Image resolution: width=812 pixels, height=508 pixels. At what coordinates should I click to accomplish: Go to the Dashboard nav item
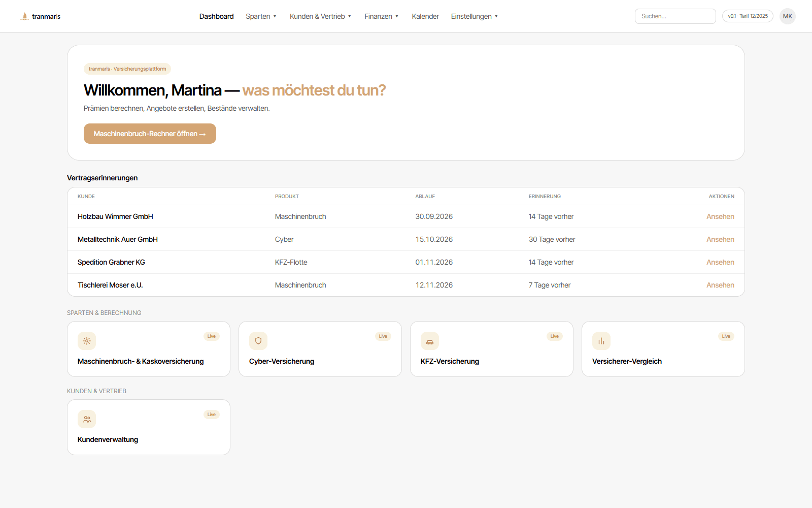tap(216, 16)
